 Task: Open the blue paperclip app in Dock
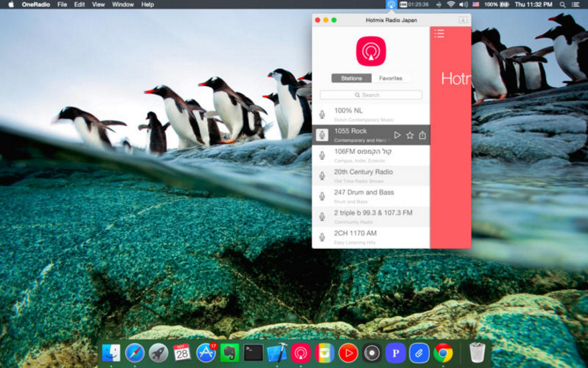(x=419, y=353)
